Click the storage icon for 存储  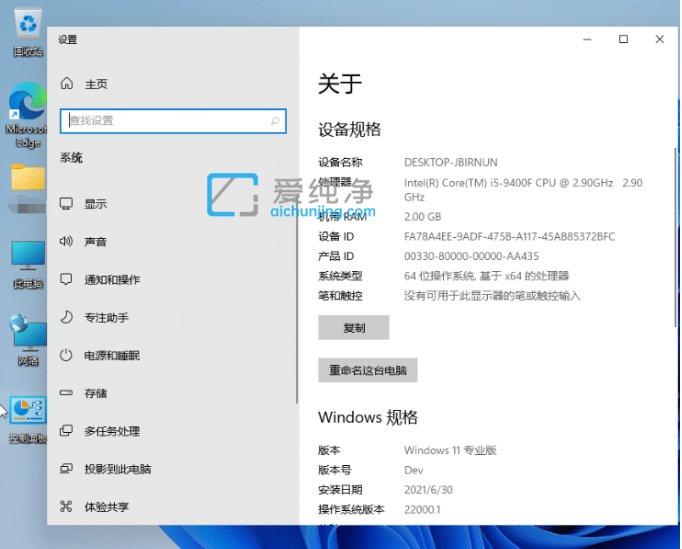click(67, 393)
